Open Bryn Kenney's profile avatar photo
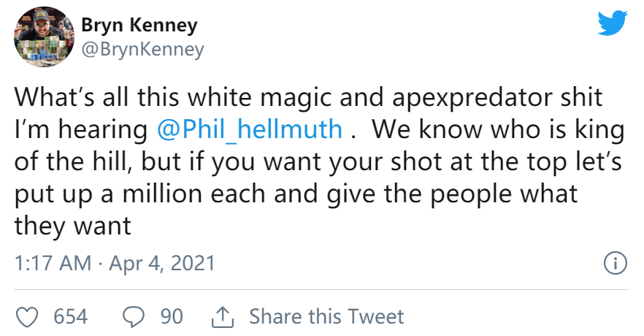The image size is (644, 336). (44, 37)
